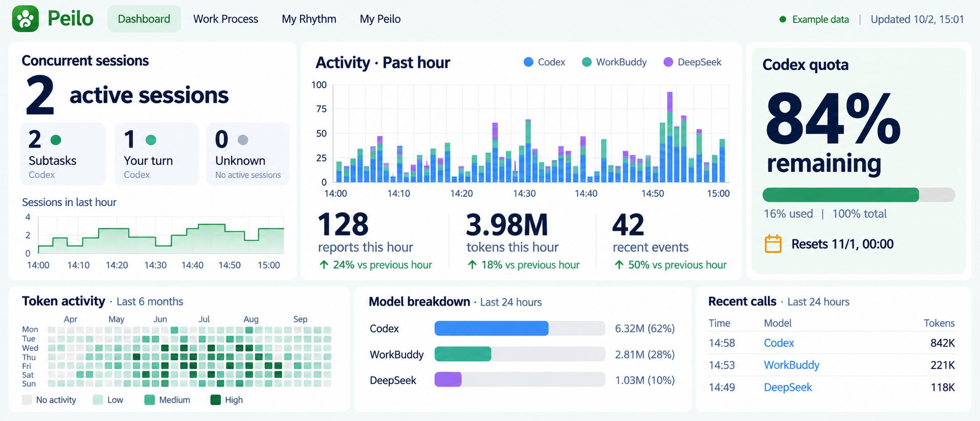Toggle the WorkBuddy series in chart legend
This screenshot has width=980, height=421.
(x=614, y=62)
